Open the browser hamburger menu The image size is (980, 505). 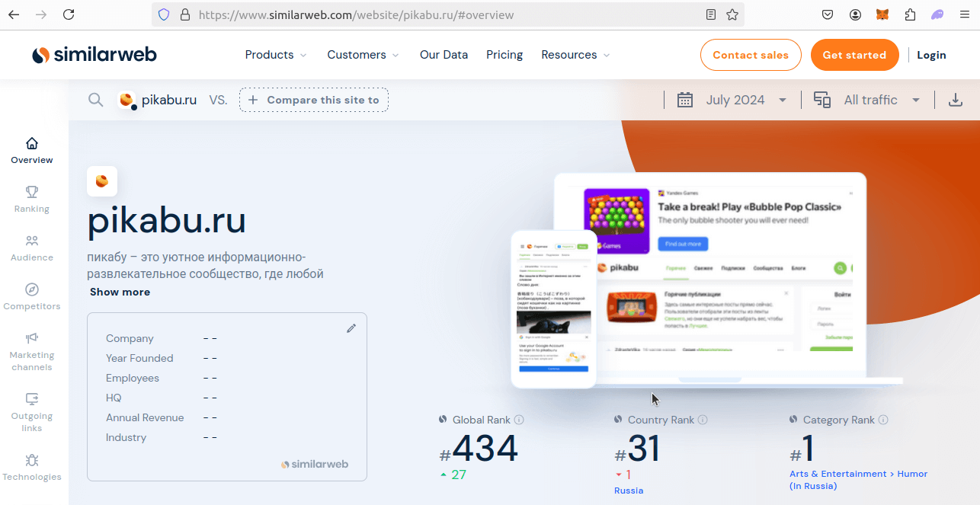coord(964,14)
